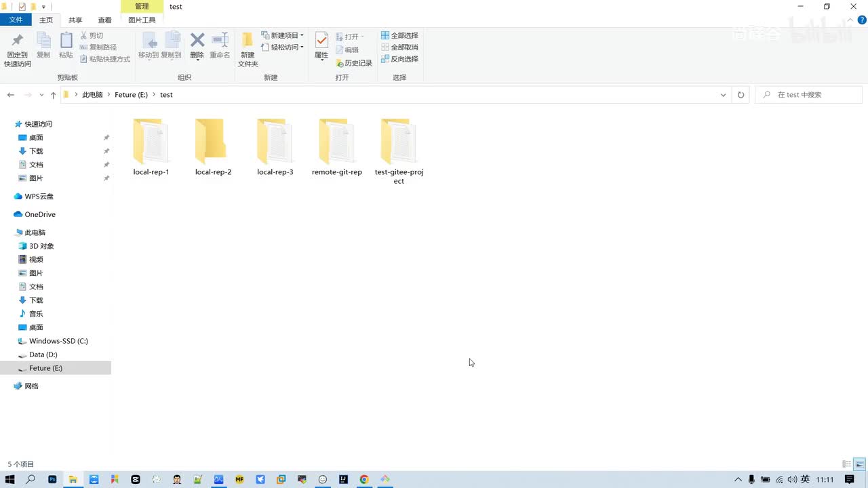Select 网络 in the navigation pane

point(31,386)
